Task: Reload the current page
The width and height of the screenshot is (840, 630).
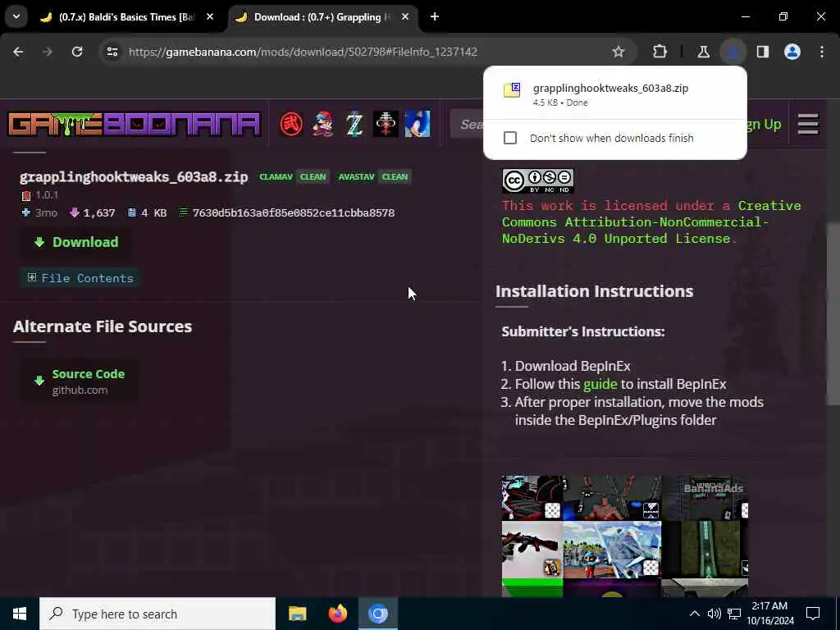Action: (x=77, y=52)
